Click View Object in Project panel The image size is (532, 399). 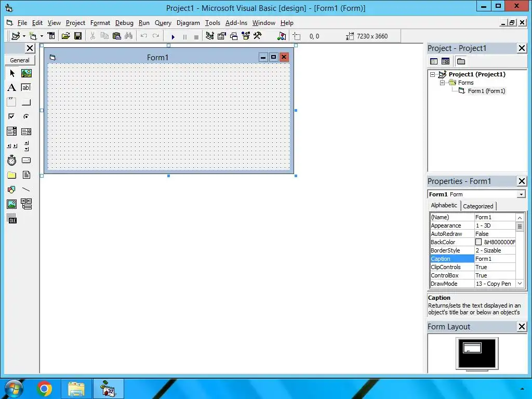tap(445, 61)
